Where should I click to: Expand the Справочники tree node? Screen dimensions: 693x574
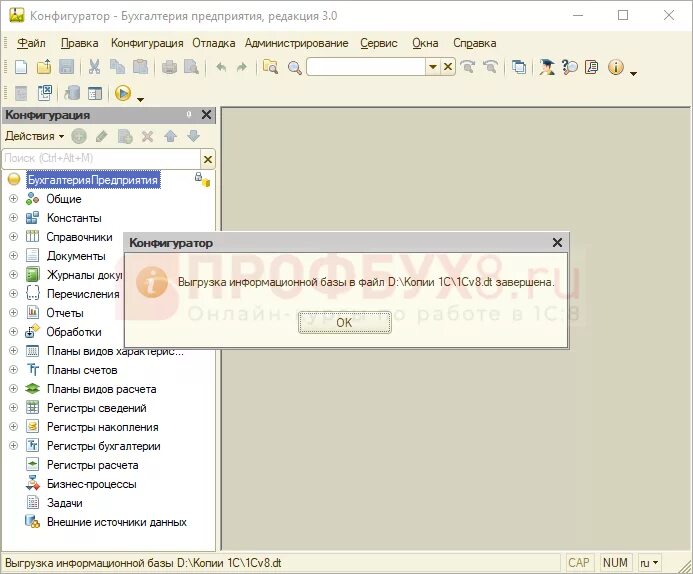tap(13, 237)
